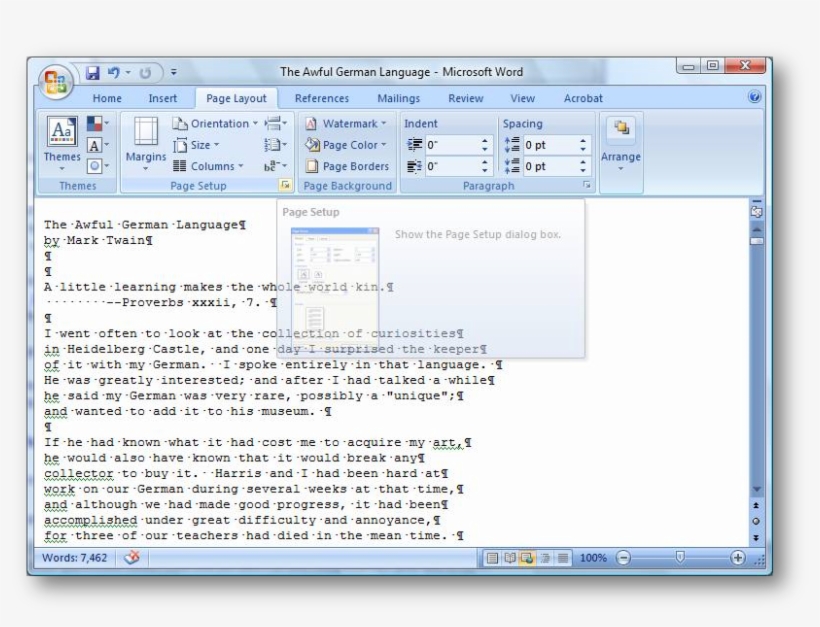The width and height of the screenshot is (820, 627).
Task: Open the Insert tab
Action: (163, 98)
